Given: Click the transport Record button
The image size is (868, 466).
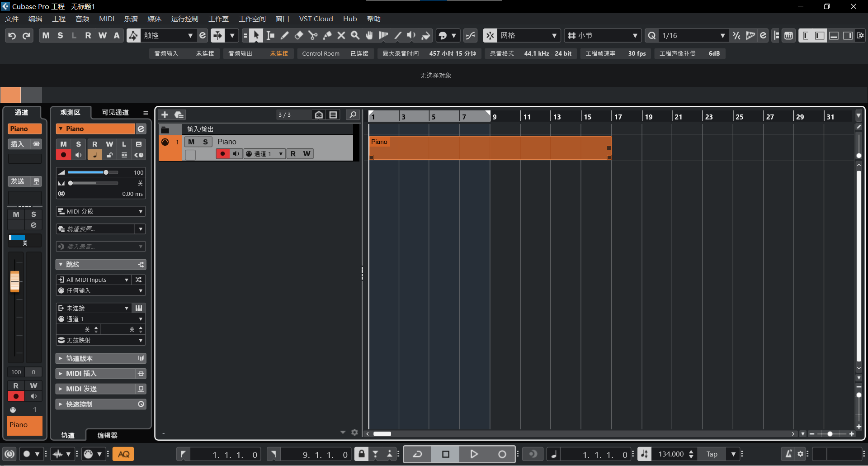Looking at the screenshot, I should pos(502,454).
